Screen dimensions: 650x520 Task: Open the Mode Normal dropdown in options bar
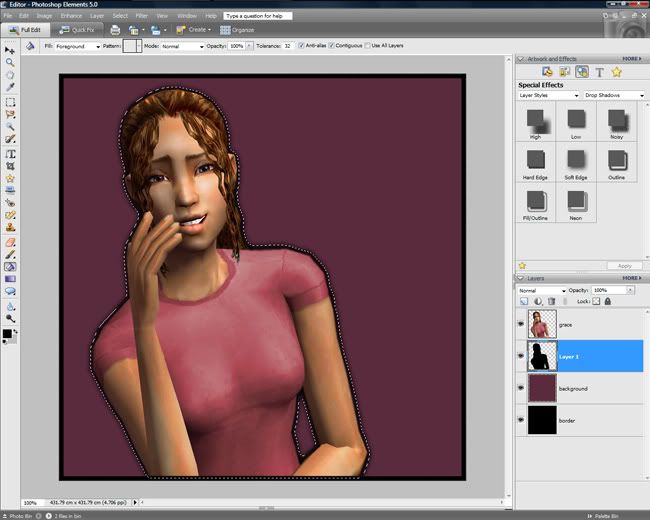click(182, 46)
